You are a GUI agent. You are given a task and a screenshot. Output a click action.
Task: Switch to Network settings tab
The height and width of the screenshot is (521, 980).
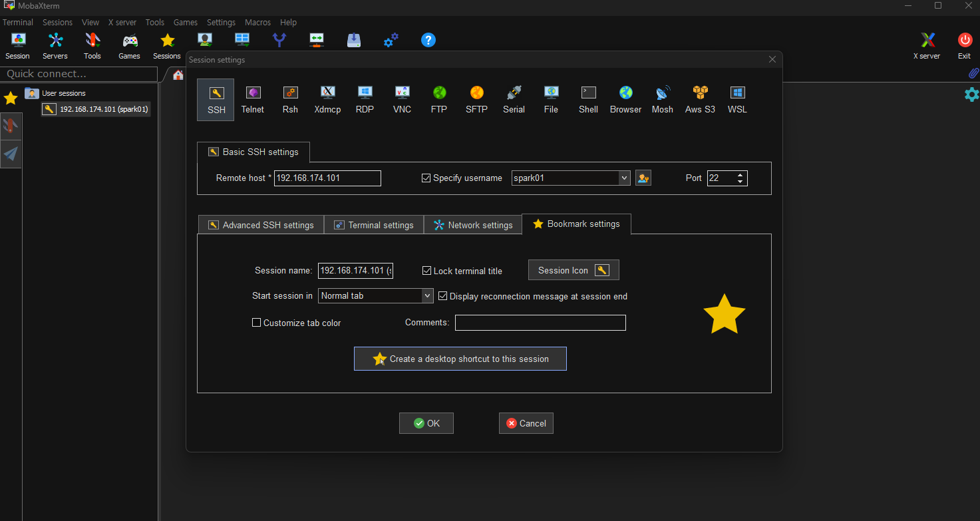(x=473, y=225)
